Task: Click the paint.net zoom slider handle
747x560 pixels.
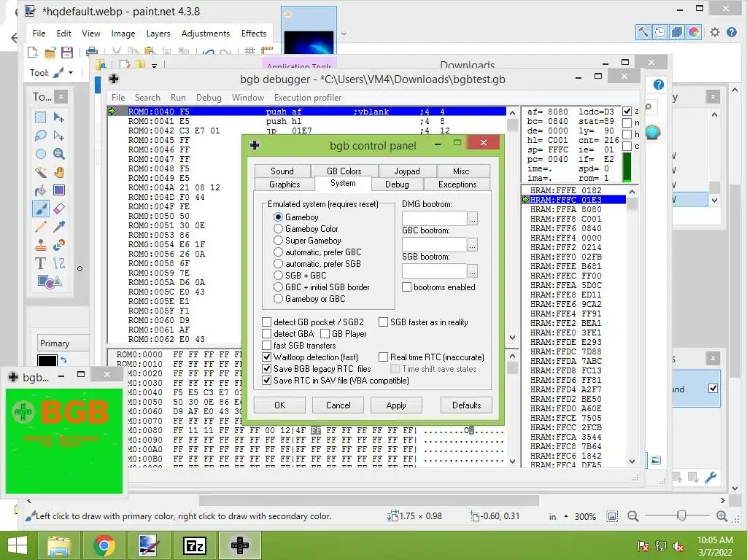Action: click(682, 516)
